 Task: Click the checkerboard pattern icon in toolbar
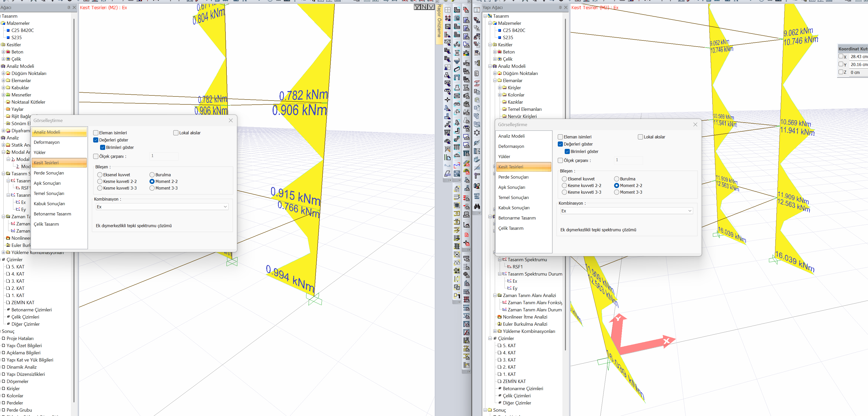tap(457, 10)
